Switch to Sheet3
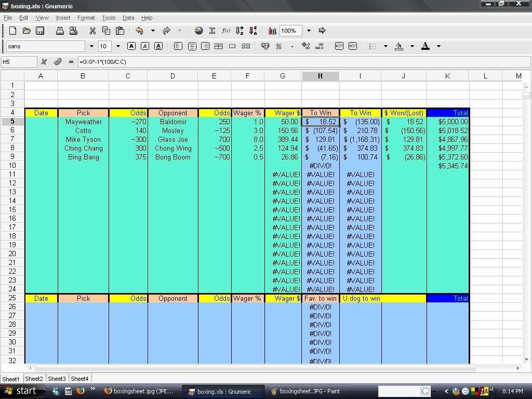The width and height of the screenshot is (532, 399). (x=56, y=379)
